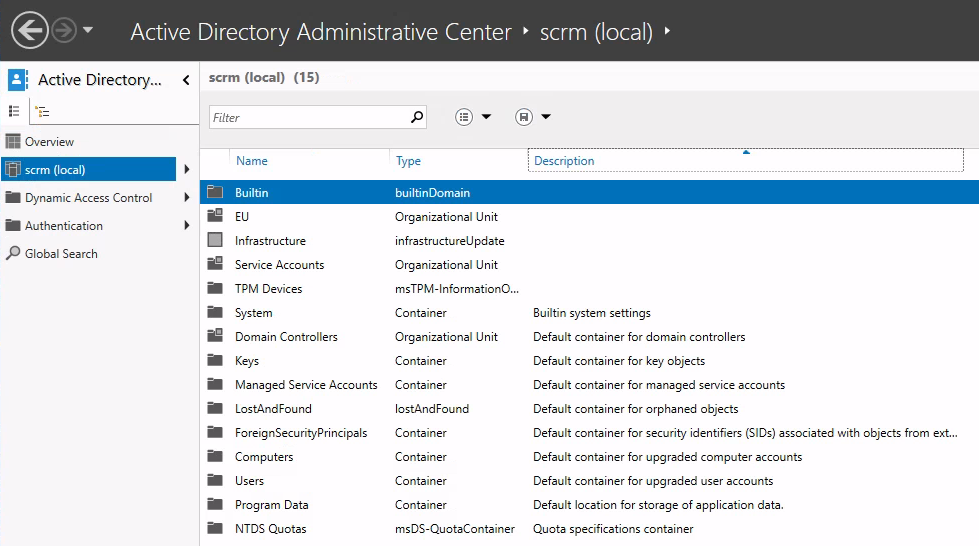This screenshot has height=546, width=979.
Task: Select the NTDS Quotas entry
Action: click(x=270, y=529)
